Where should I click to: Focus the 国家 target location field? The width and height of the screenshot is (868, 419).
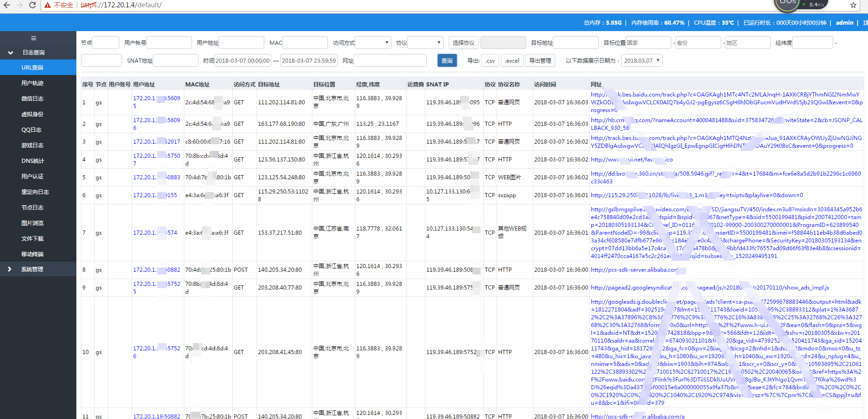[648, 43]
